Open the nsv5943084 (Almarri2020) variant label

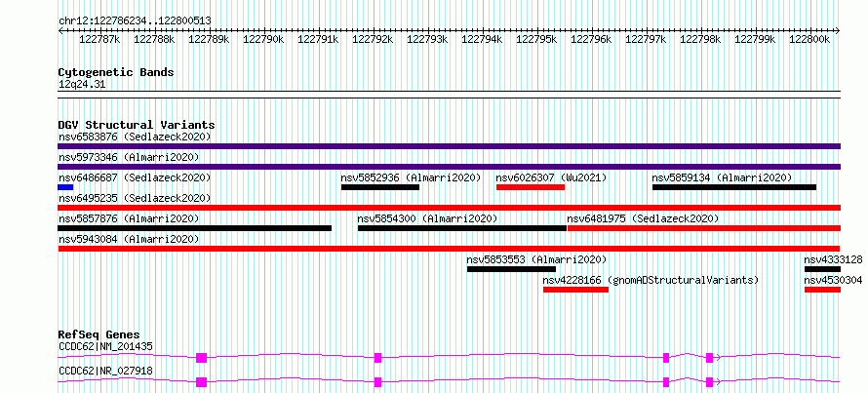click(x=129, y=239)
